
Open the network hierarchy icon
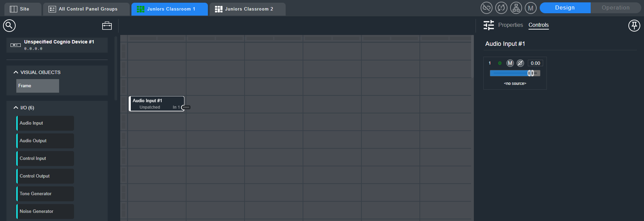[x=516, y=8]
